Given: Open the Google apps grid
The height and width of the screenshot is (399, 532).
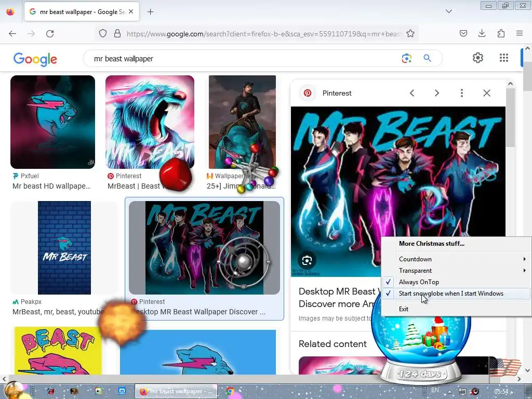Looking at the screenshot, I should [x=504, y=58].
